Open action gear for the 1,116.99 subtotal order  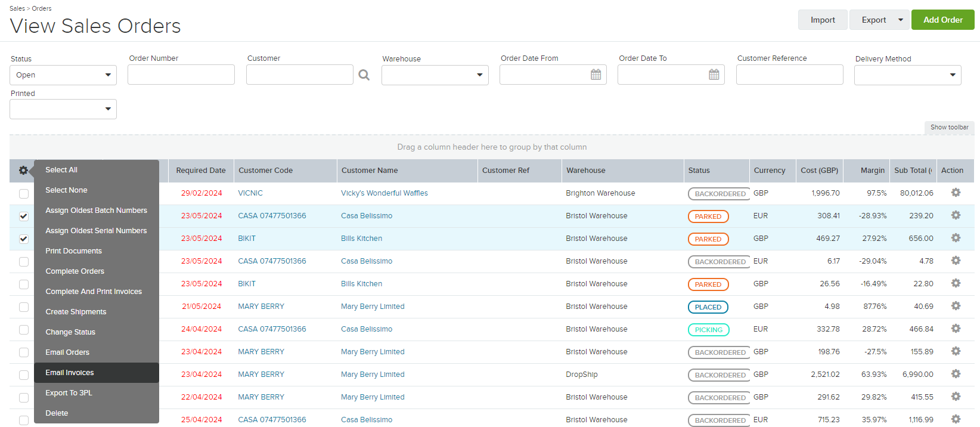(x=956, y=419)
